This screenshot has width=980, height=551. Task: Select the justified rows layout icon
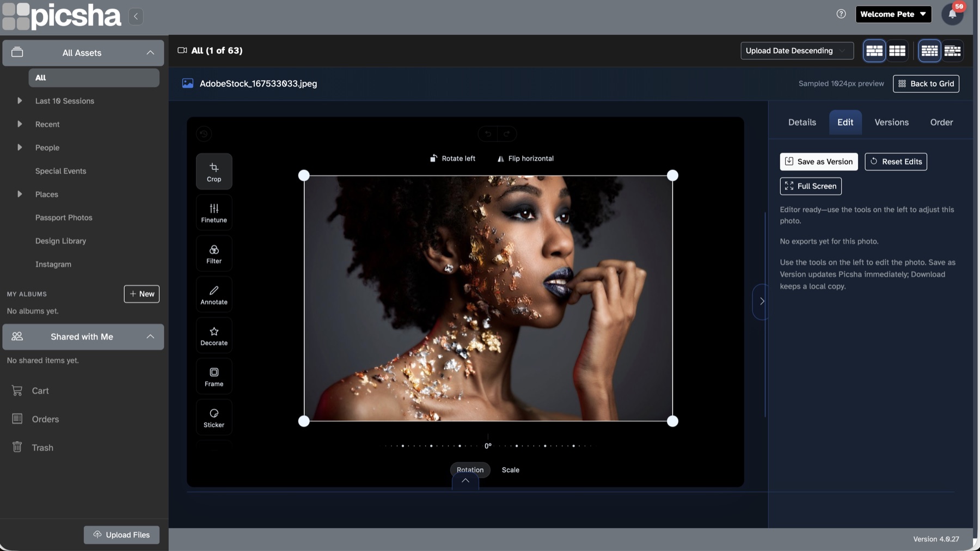click(952, 51)
